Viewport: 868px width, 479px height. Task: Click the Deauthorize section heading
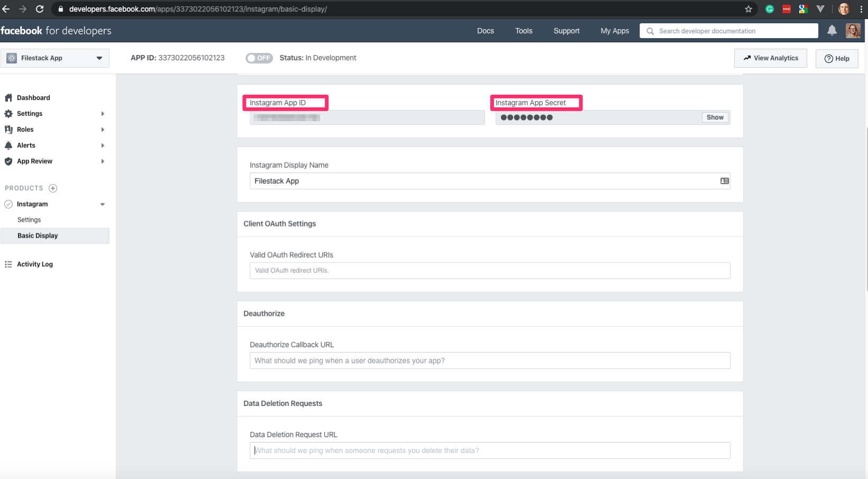(x=264, y=313)
